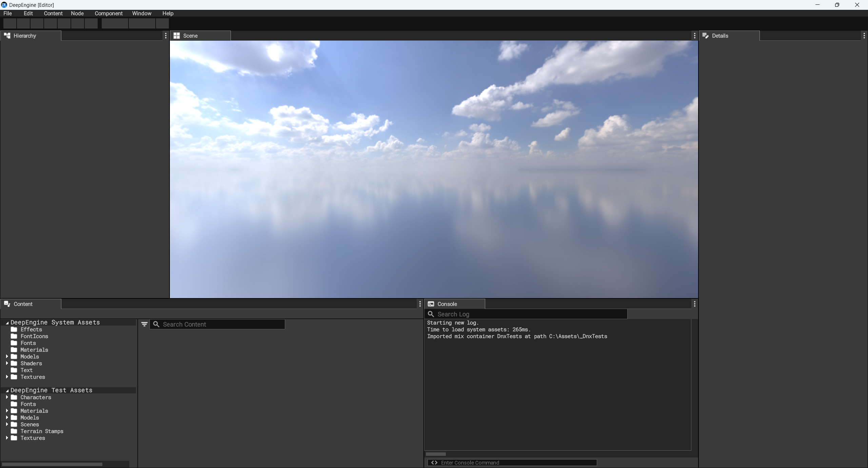Click the DeepEngine app icon in title bar

4,5
